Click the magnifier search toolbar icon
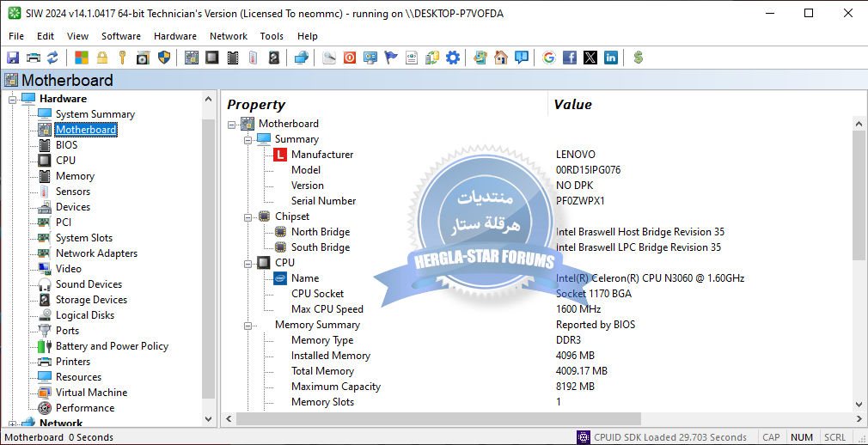Image resolution: width=868 pixels, height=445 pixels. click(x=329, y=58)
